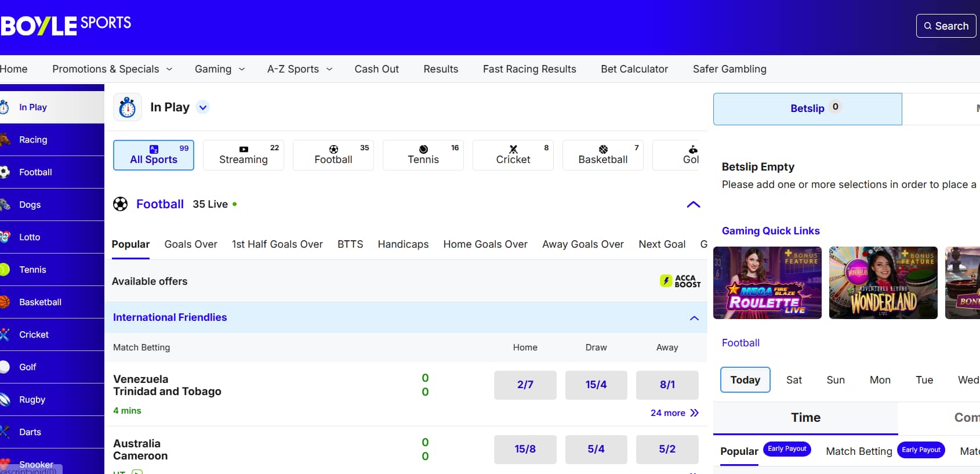
Task: Select Tennis in left sidebar
Action: 52,270
